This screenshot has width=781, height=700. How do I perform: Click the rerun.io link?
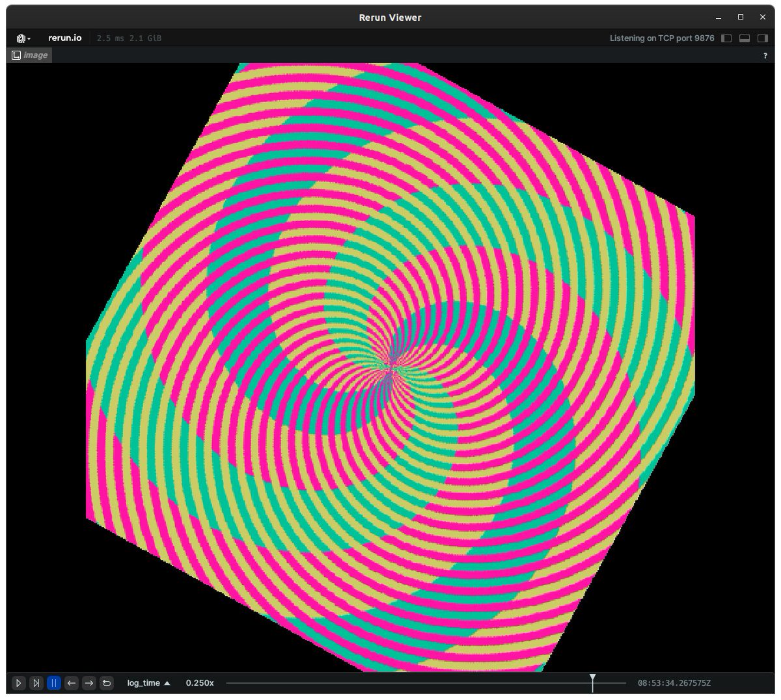click(65, 38)
